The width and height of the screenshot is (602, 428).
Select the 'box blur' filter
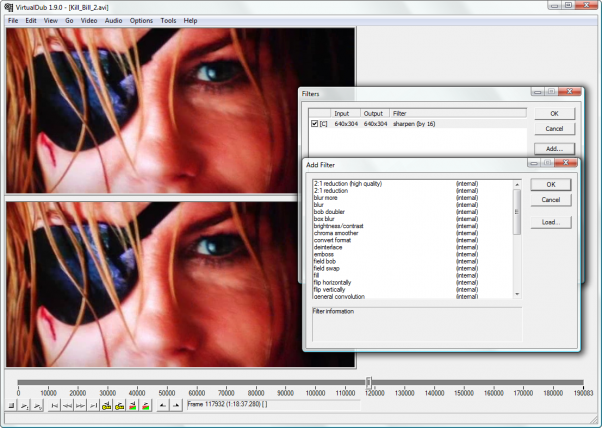[413, 219]
